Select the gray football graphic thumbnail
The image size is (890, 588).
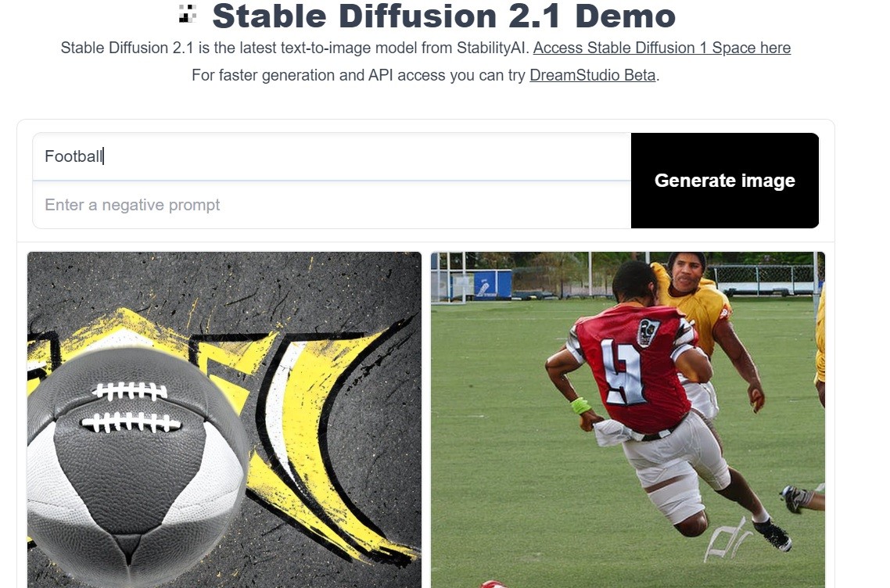224,420
